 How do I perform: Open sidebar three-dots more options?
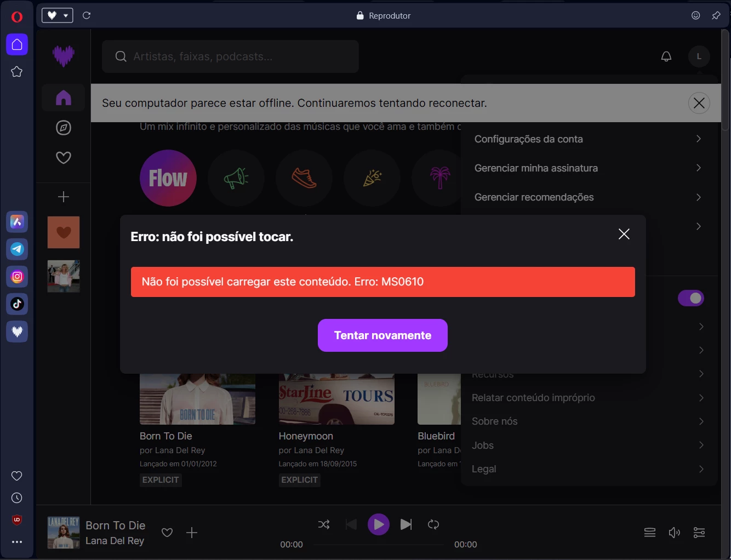[17, 542]
